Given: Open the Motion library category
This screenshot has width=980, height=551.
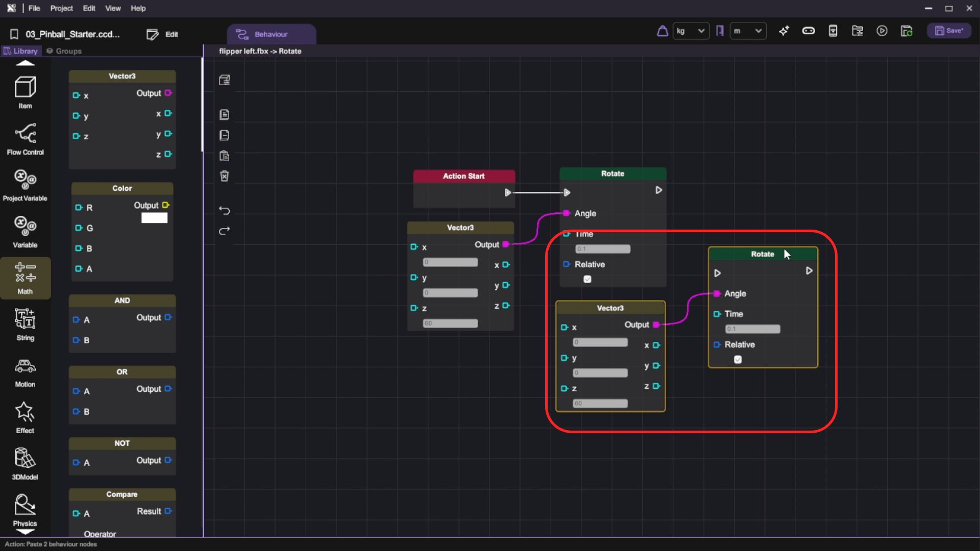Looking at the screenshot, I should pos(25,372).
